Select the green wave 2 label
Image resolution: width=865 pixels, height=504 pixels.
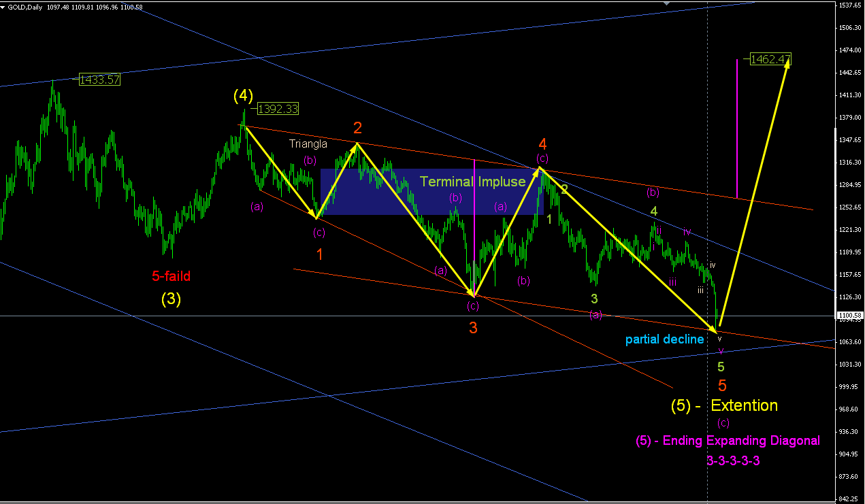(x=564, y=188)
